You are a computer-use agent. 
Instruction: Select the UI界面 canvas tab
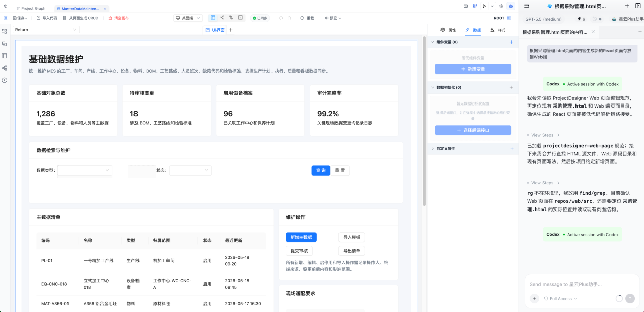215,30
